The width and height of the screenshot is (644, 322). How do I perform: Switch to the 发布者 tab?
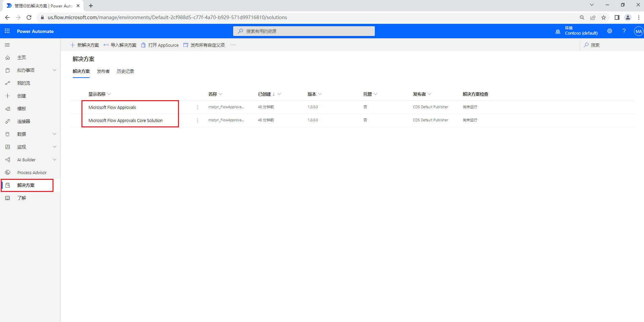click(x=103, y=71)
